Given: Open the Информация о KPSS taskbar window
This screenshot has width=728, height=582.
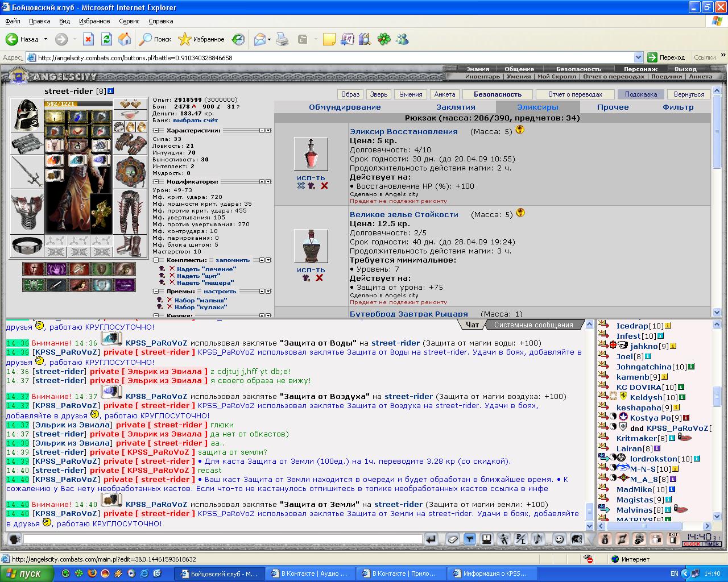Looking at the screenshot, I should [x=493, y=573].
